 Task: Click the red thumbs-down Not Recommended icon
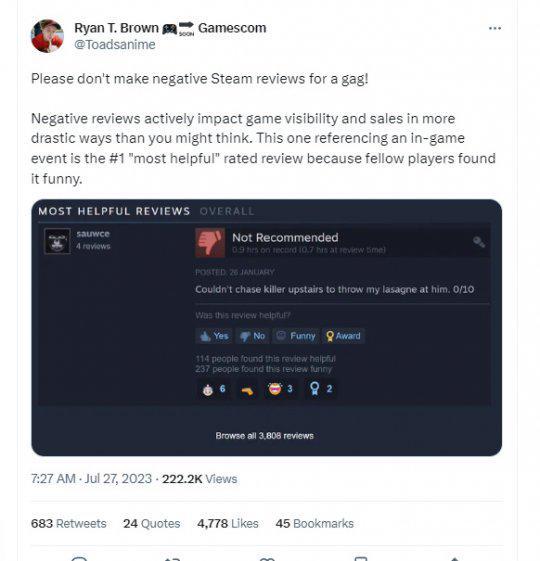[210, 243]
